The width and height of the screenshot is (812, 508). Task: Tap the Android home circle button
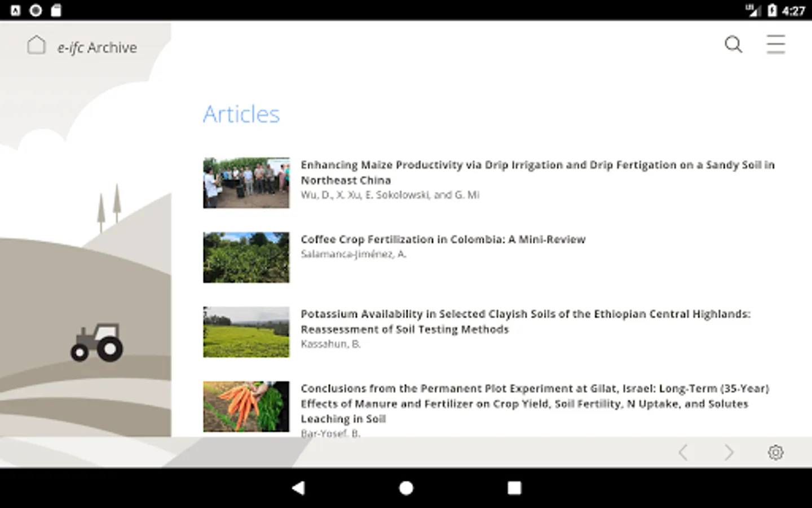point(406,488)
